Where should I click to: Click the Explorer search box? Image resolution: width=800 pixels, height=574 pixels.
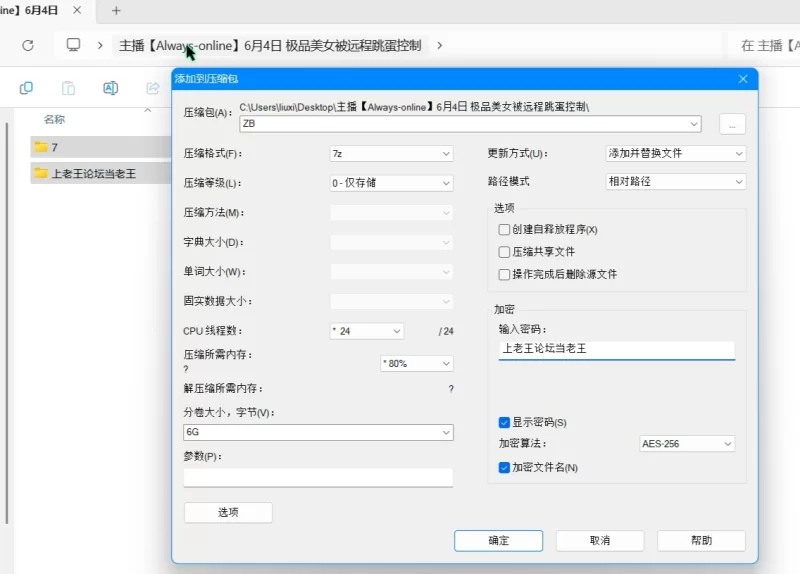tap(765, 45)
